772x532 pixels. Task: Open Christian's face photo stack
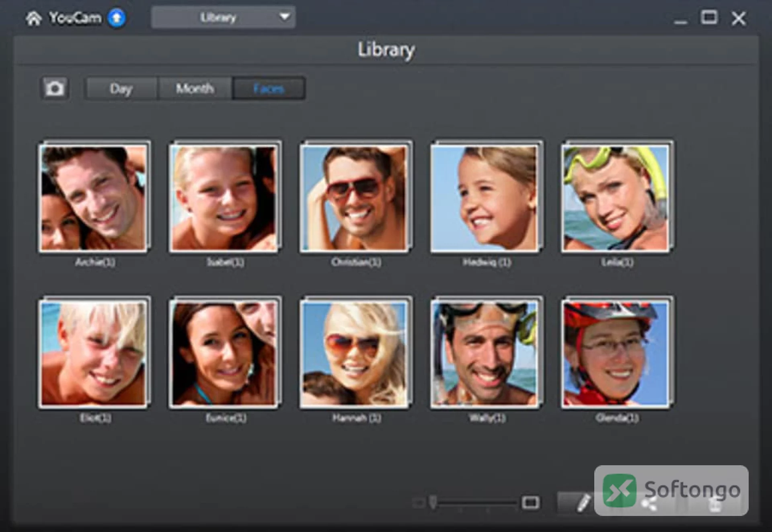pos(356,197)
